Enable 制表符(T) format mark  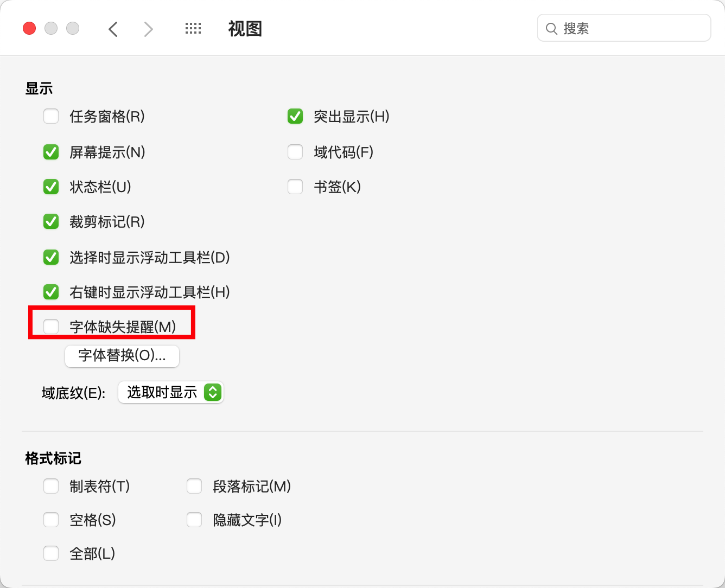pyautogui.click(x=51, y=486)
